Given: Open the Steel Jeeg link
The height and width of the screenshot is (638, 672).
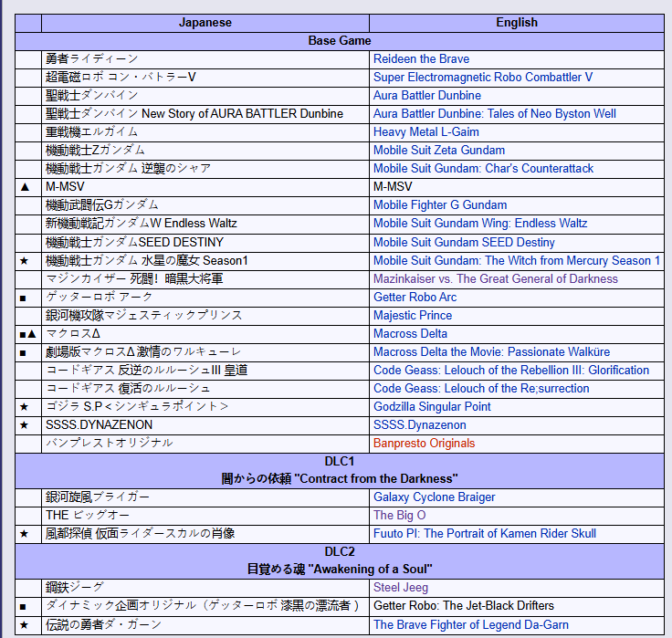Looking at the screenshot, I should pos(401,588).
